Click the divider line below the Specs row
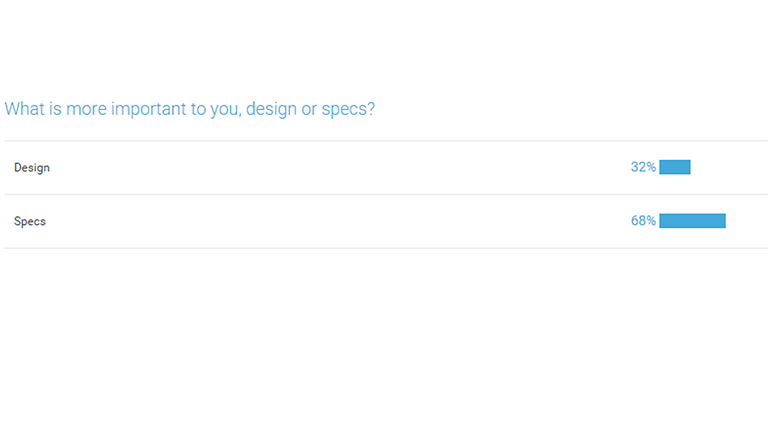Screen dimensions: 782x430 [386, 248]
